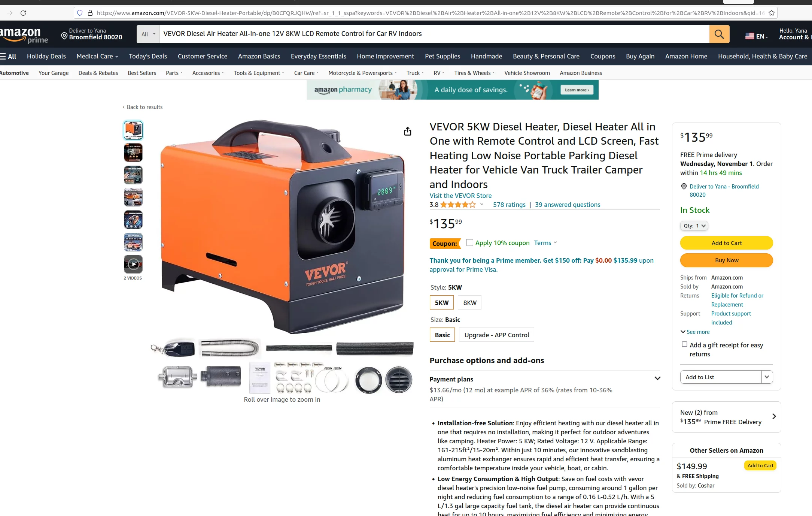Open Today's Deals in navigation bar
812x516 pixels.
[148, 56]
